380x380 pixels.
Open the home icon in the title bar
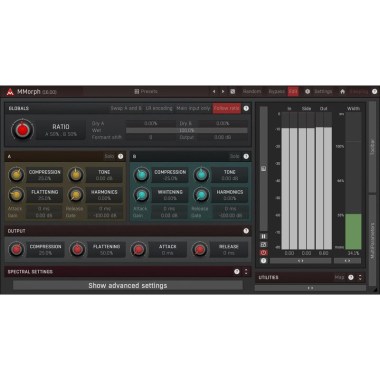coord(342,91)
